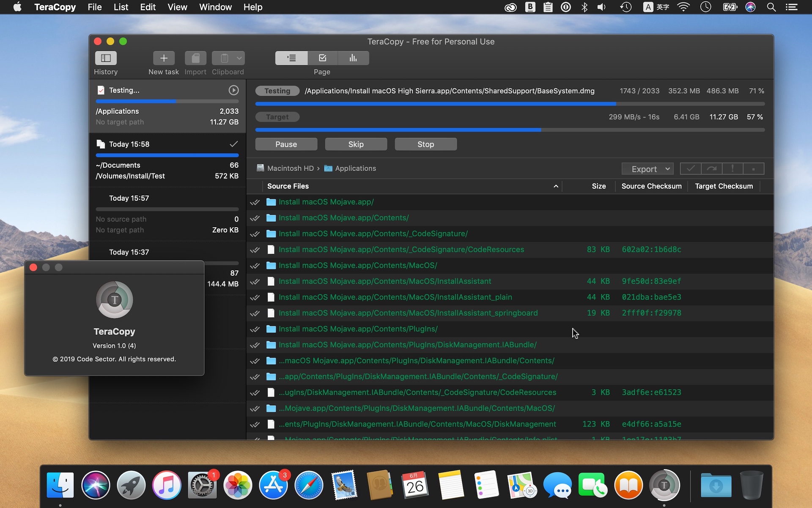Open App Store from the Dock
Image resolution: width=812 pixels, height=508 pixels.
click(273, 485)
